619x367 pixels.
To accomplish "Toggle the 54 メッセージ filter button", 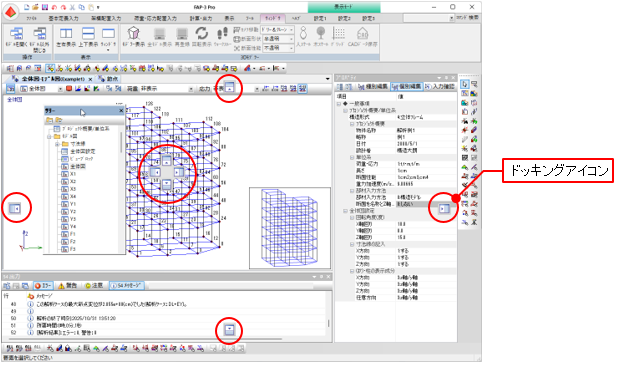I will pos(126,285).
